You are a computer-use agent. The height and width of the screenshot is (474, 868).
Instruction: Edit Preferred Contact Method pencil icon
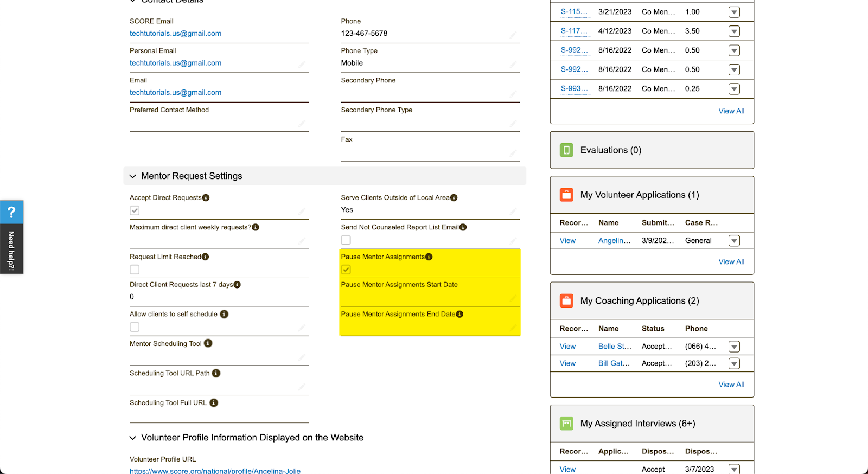pos(302,123)
